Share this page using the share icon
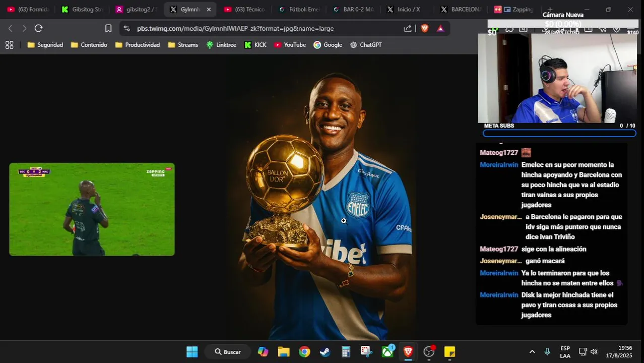Screen dimensions: 644x363 tap(408, 28)
